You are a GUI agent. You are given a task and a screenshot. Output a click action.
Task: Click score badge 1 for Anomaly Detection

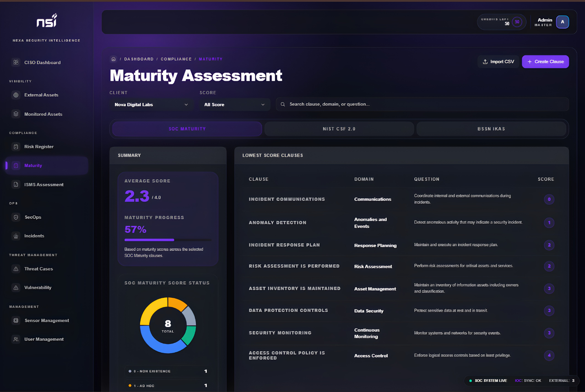(549, 223)
